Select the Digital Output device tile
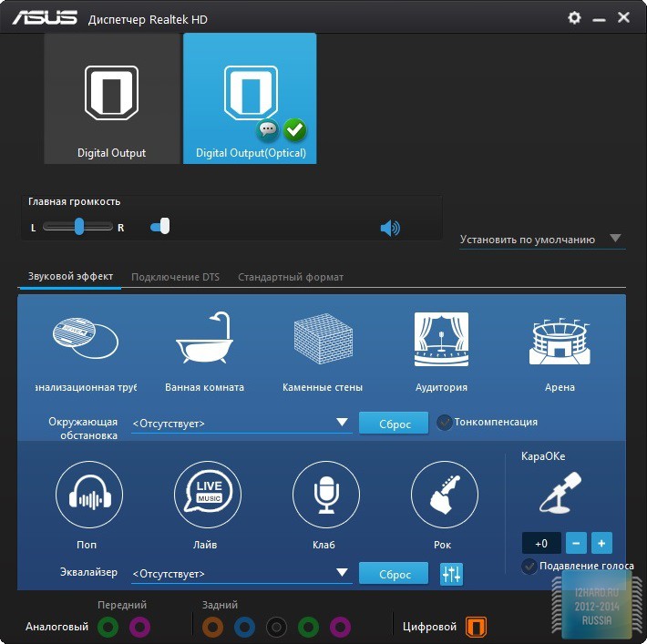 112,98
